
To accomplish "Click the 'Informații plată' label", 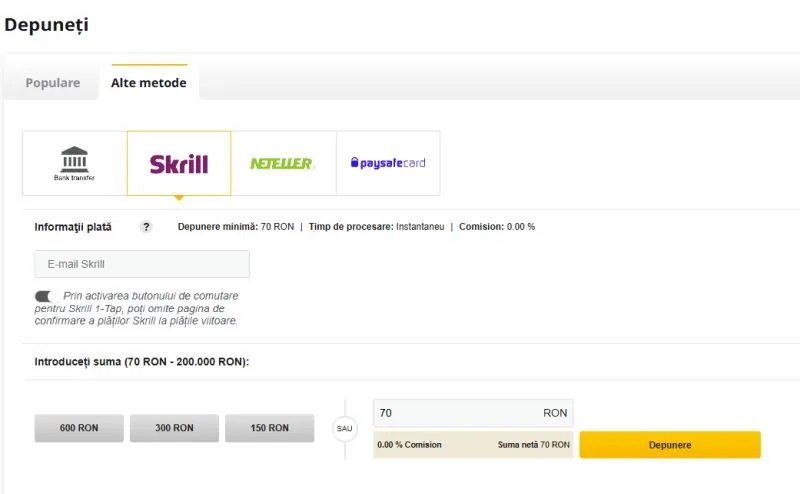I will (x=73, y=227).
